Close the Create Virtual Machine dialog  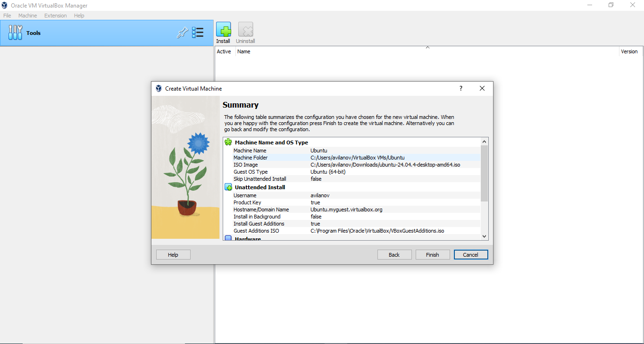482,88
